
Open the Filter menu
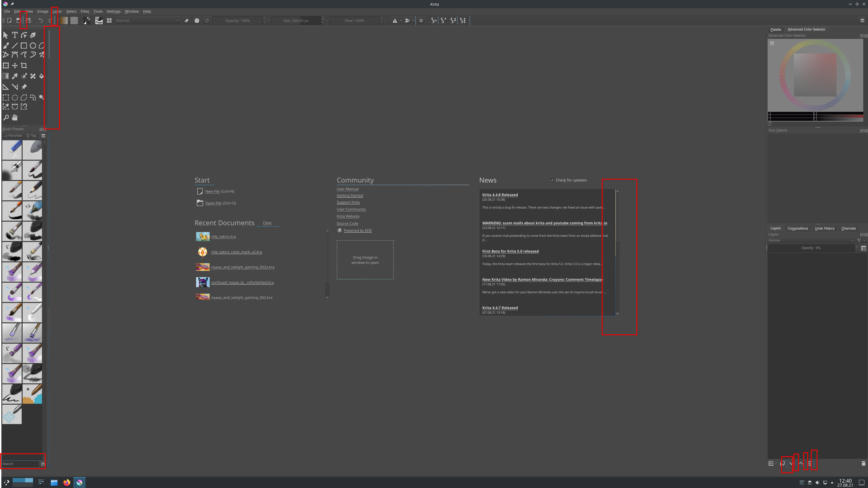(x=85, y=11)
